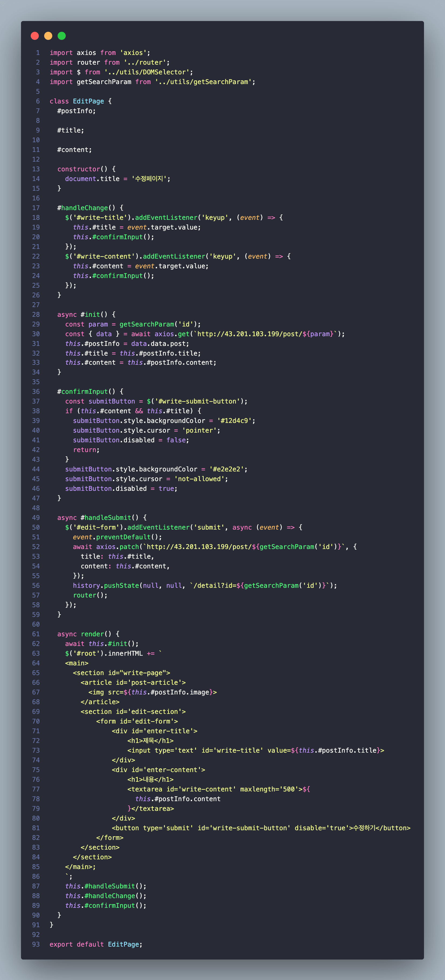Click the export default statement
This screenshot has width=445, height=980.
(x=77, y=944)
